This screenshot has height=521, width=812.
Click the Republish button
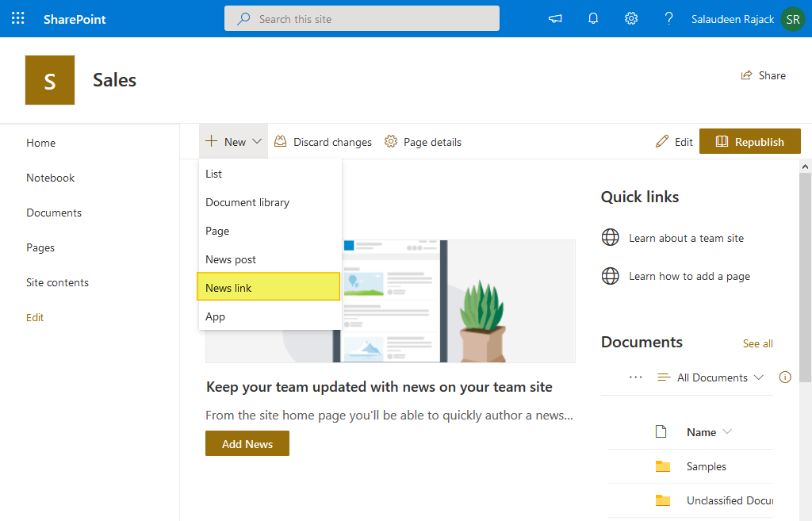point(749,141)
